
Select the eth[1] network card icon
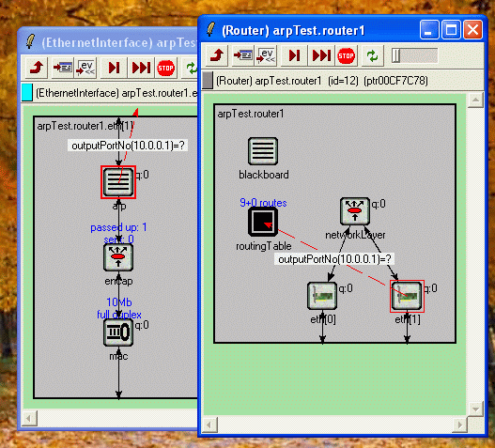pyautogui.click(x=407, y=296)
